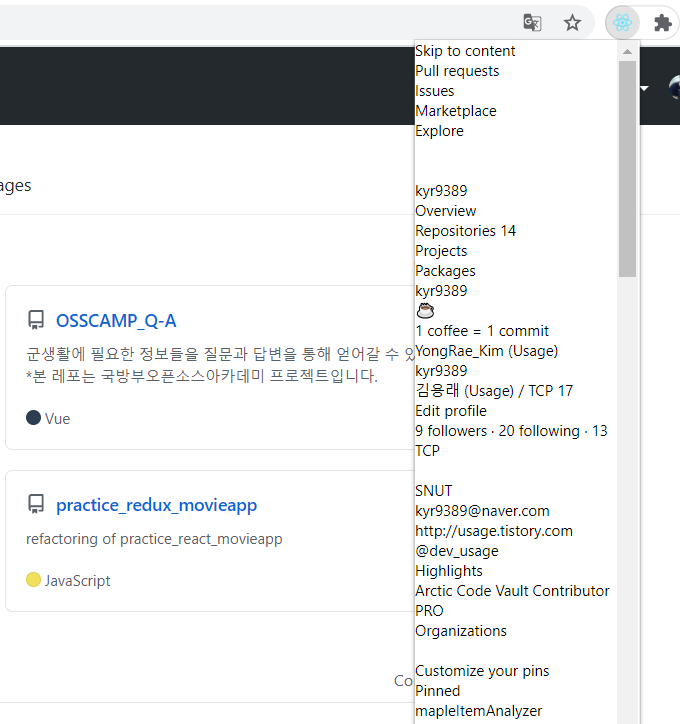The image size is (680, 724).
Task: Select 'Arctic Code Vault Contributor' text
Action: 512,591
